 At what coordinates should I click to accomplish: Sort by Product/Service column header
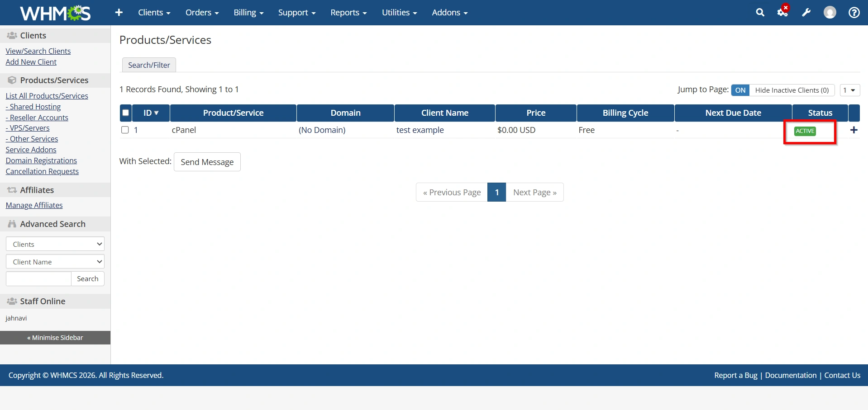233,113
